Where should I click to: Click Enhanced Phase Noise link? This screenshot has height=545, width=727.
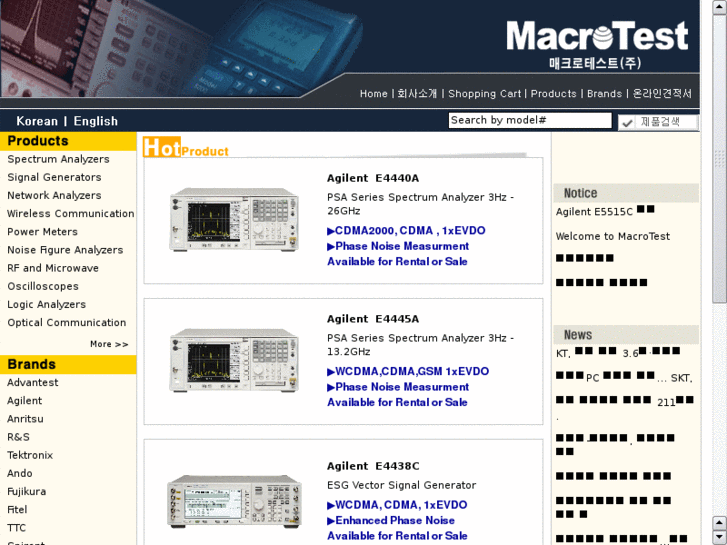click(391, 520)
